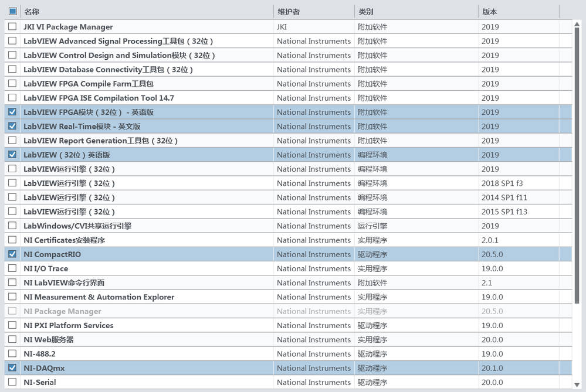
Task: Check LabVIEW FPGA ISE Compilation Tool checkbox
Action: click(x=12, y=97)
